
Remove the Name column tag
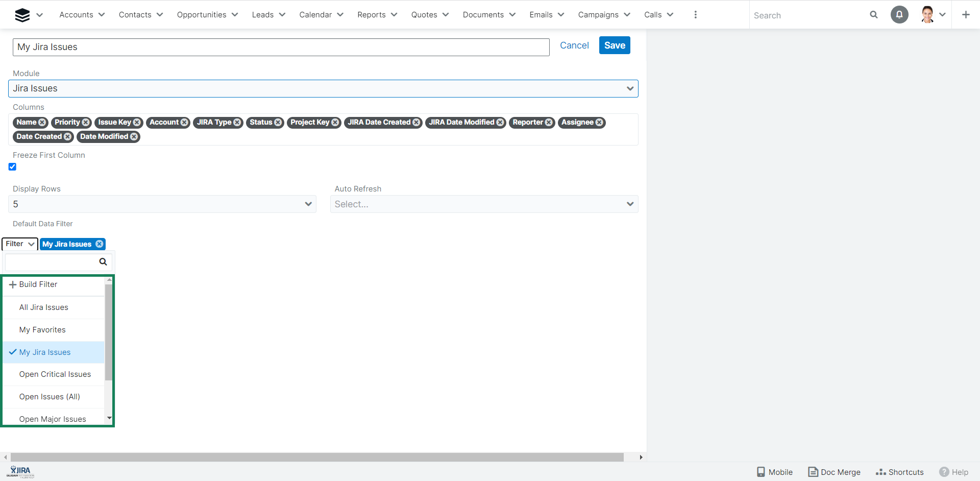42,123
